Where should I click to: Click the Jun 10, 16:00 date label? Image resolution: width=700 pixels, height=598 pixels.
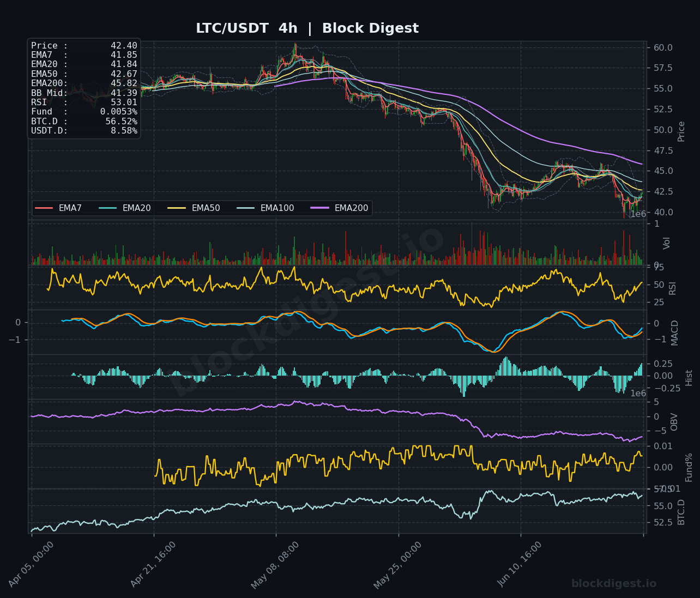tap(520, 565)
